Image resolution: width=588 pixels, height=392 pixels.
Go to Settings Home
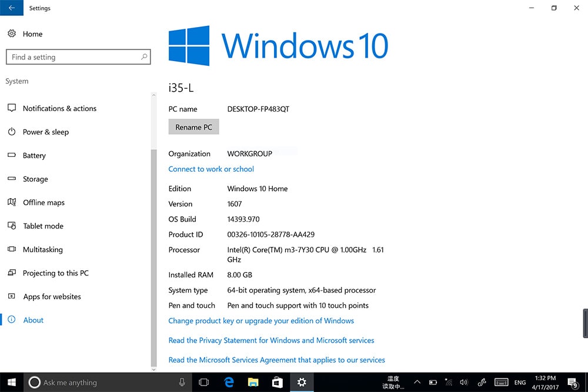pyautogui.click(x=32, y=33)
